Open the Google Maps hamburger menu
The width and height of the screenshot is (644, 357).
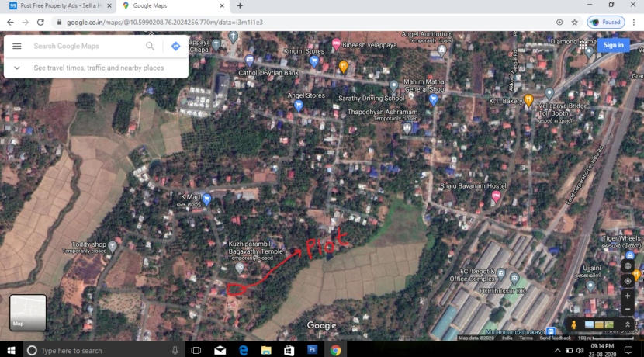pos(17,47)
